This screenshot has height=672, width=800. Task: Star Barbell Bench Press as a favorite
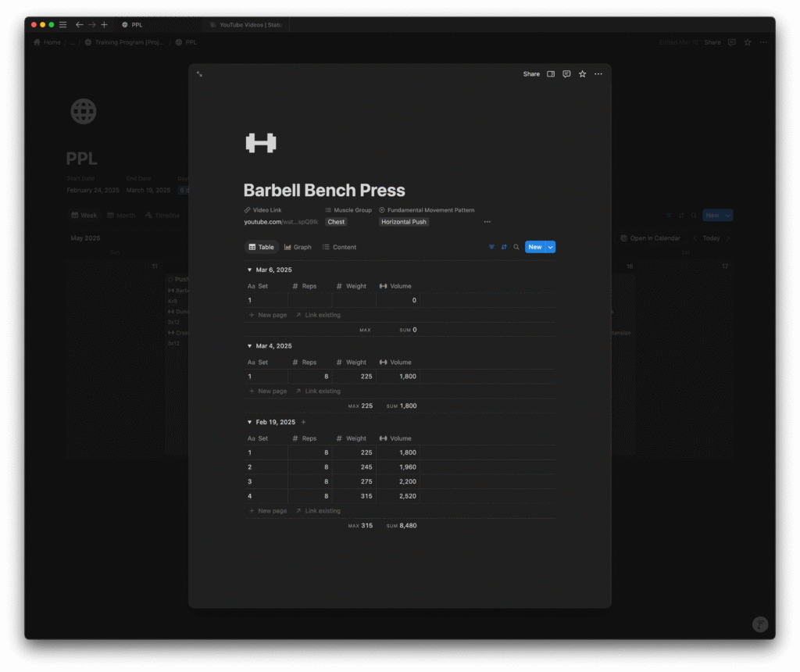pyautogui.click(x=582, y=74)
